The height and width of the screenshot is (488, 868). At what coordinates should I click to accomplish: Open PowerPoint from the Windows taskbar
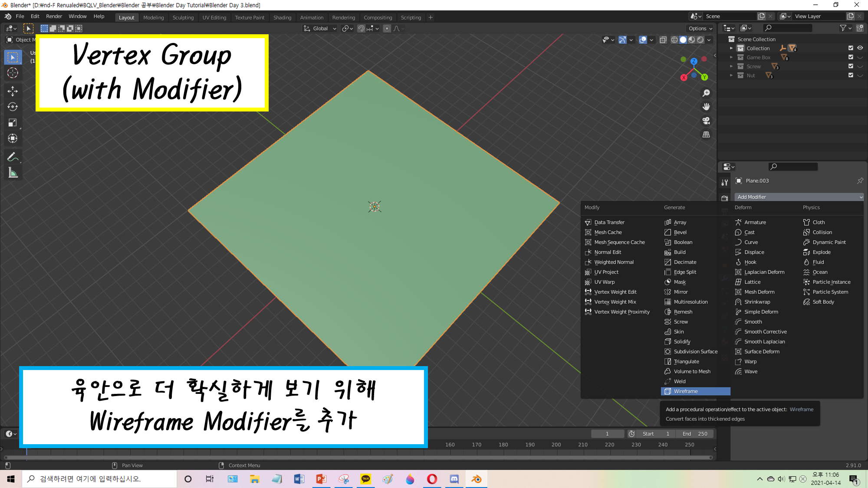coord(321,479)
